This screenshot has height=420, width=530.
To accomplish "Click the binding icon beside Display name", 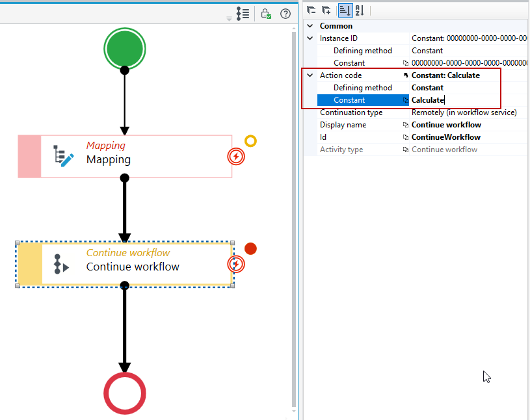I will [406, 125].
